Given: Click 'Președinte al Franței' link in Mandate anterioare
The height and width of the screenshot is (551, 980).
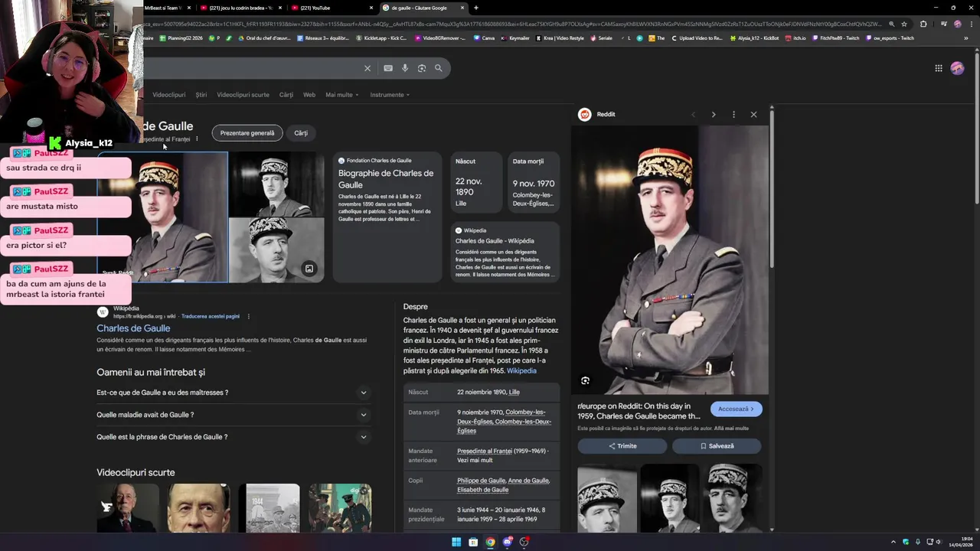Looking at the screenshot, I should pyautogui.click(x=485, y=452).
